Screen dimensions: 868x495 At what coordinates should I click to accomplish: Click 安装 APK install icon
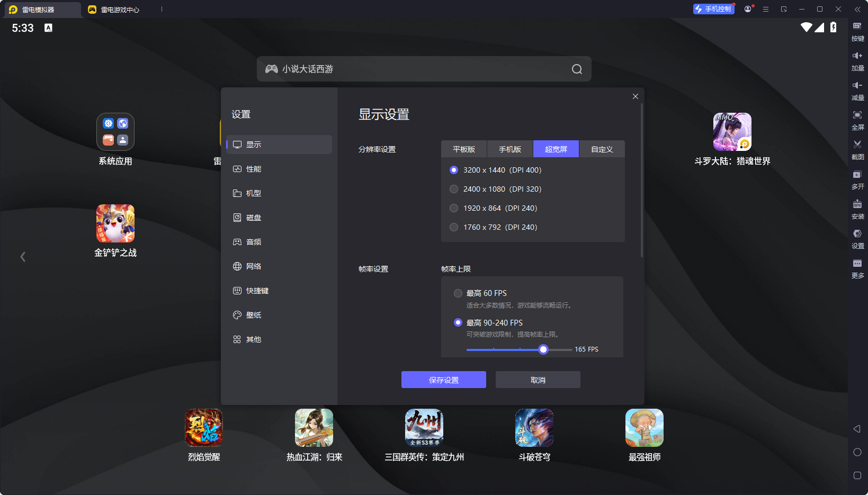[x=857, y=209]
